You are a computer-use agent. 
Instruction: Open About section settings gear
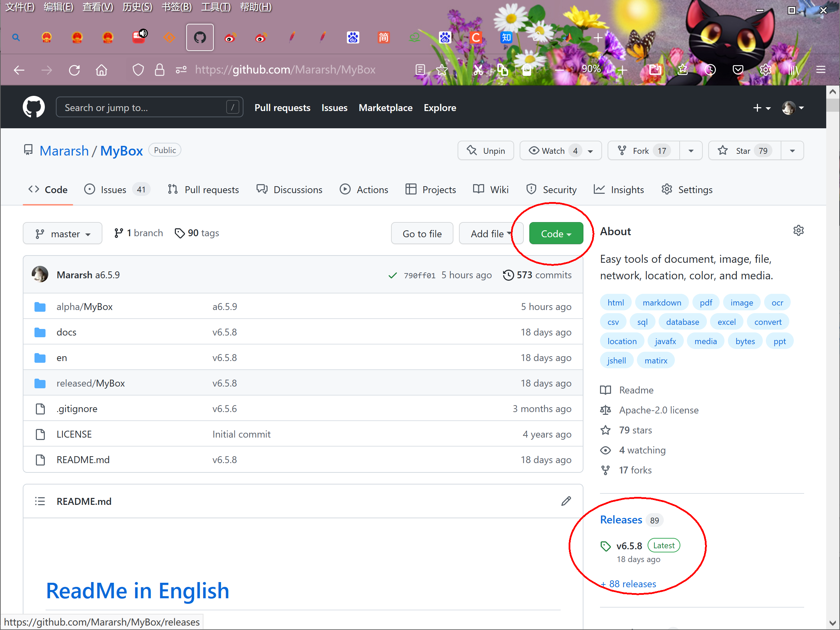tap(798, 230)
